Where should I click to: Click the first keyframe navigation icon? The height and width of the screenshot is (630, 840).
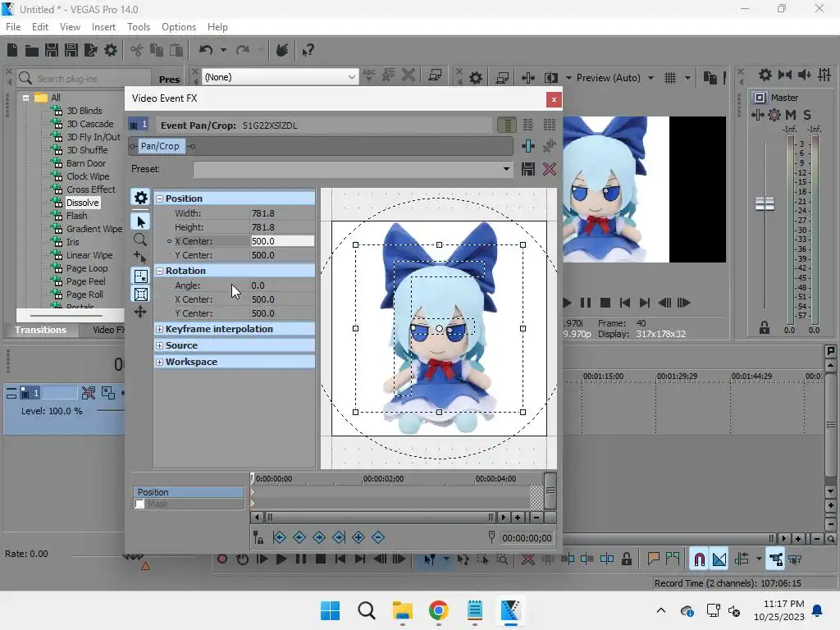pos(279,537)
